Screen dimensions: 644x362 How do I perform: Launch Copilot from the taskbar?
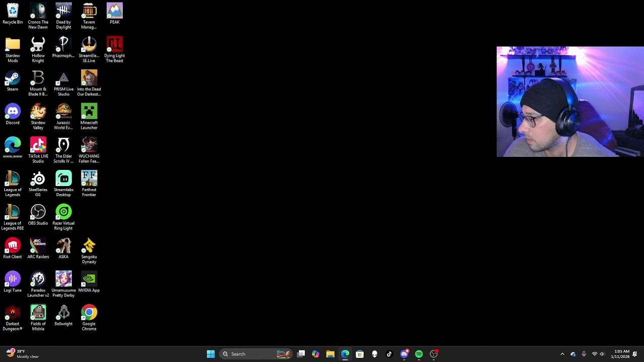pyautogui.click(x=315, y=354)
